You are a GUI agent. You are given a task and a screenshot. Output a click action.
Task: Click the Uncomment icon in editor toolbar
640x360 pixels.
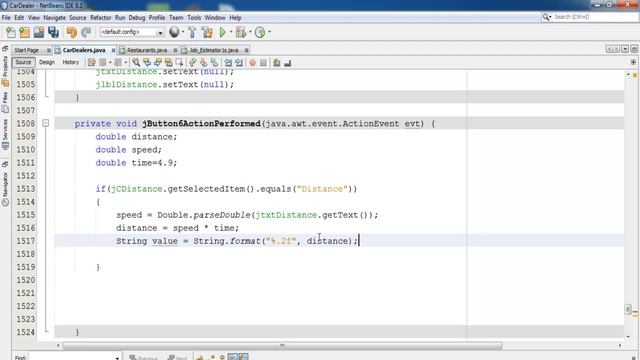click(x=288, y=62)
